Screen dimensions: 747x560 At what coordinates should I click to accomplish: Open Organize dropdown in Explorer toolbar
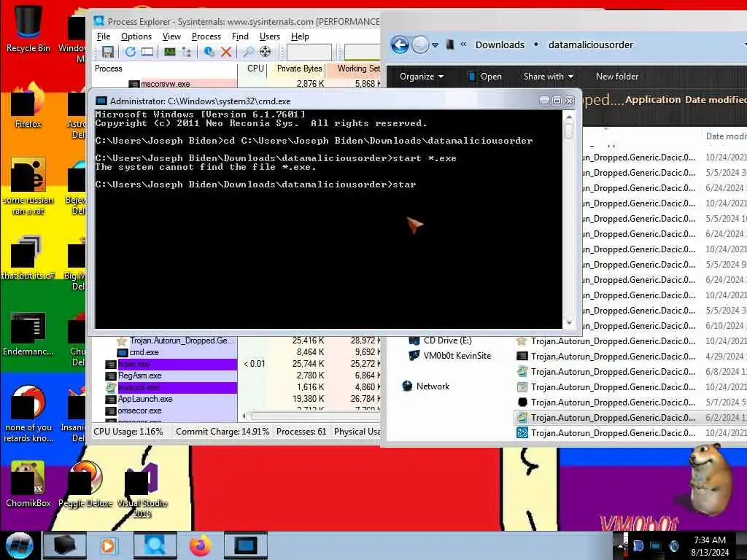click(x=422, y=77)
